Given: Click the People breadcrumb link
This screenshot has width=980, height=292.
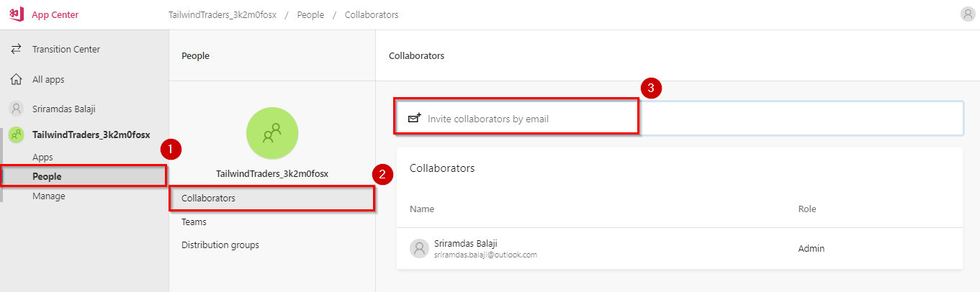Looking at the screenshot, I should [x=308, y=15].
